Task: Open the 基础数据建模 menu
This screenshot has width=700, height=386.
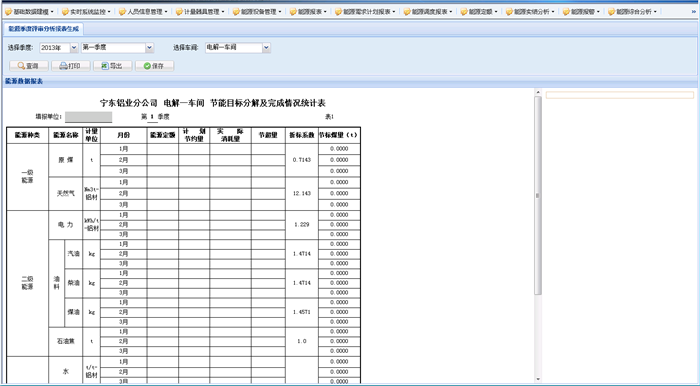Action: pyautogui.click(x=30, y=12)
